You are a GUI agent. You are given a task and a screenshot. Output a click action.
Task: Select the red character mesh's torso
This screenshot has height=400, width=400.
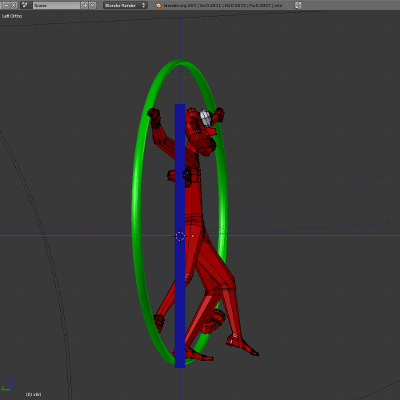pos(194,197)
